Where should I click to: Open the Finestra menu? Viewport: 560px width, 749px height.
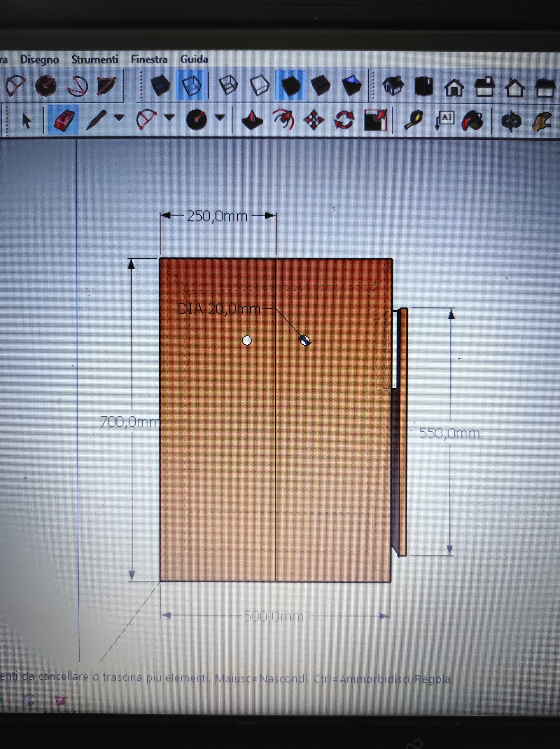tap(149, 60)
